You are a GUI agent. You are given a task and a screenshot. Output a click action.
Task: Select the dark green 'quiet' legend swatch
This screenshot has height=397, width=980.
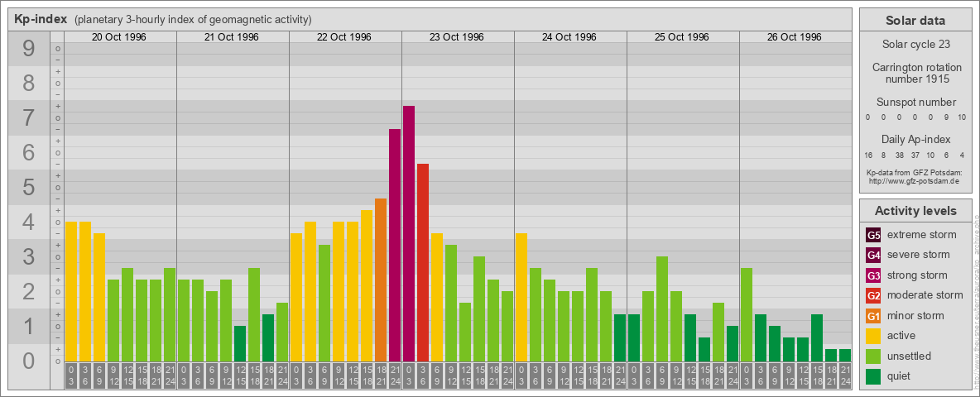874,376
